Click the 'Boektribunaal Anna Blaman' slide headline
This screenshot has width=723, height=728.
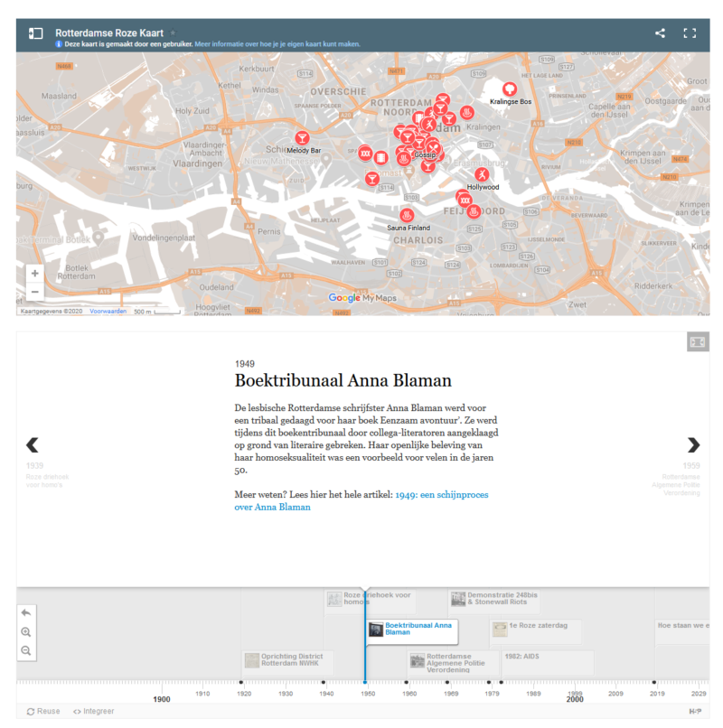[x=343, y=381]
